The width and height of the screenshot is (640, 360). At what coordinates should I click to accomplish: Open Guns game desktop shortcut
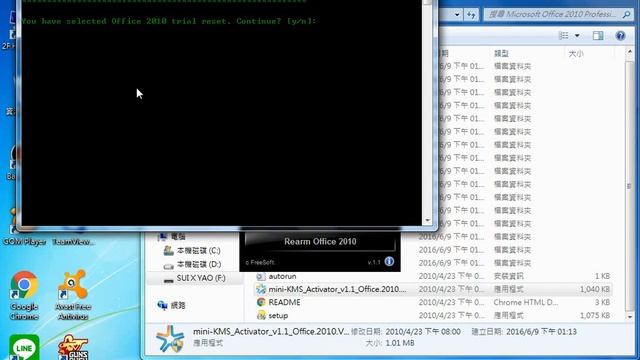(73, 347)
